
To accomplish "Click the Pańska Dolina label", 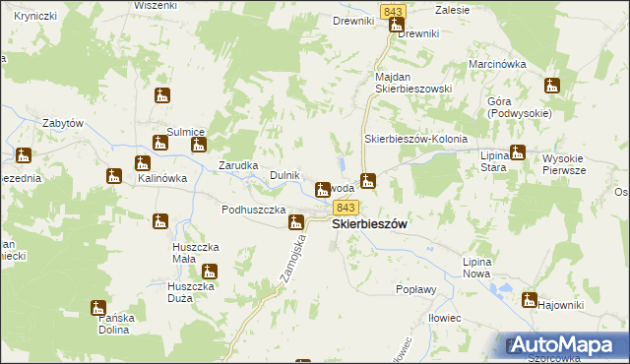I will pyautogui.click(x=116, y=324).
